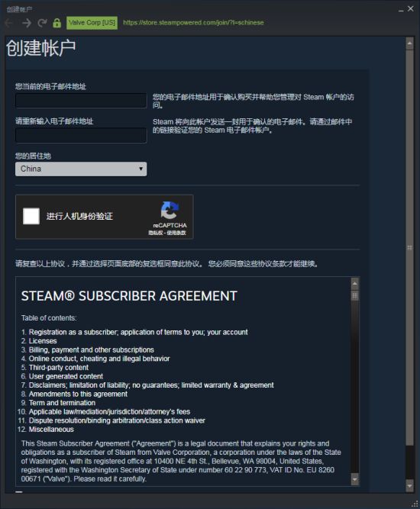The width and height of the screenshot is (420, 509).
Task: Click the agreement box scroll down arrow
Action: click(355, 479)
